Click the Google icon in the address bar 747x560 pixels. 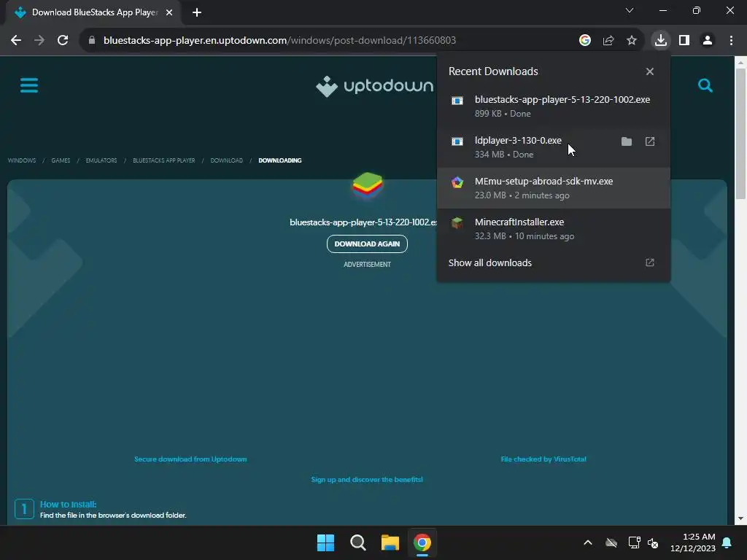click(x=585, y=41)
